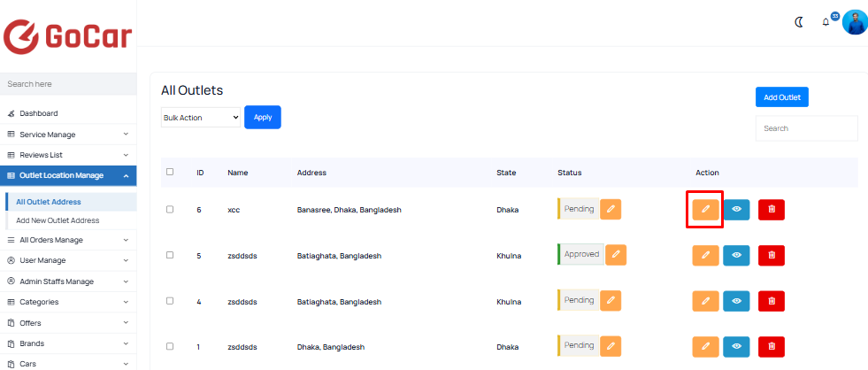This screenshot has width=868, height=370.
Task: Check the box for outlet ID 1
Action: tap(170, 346)
